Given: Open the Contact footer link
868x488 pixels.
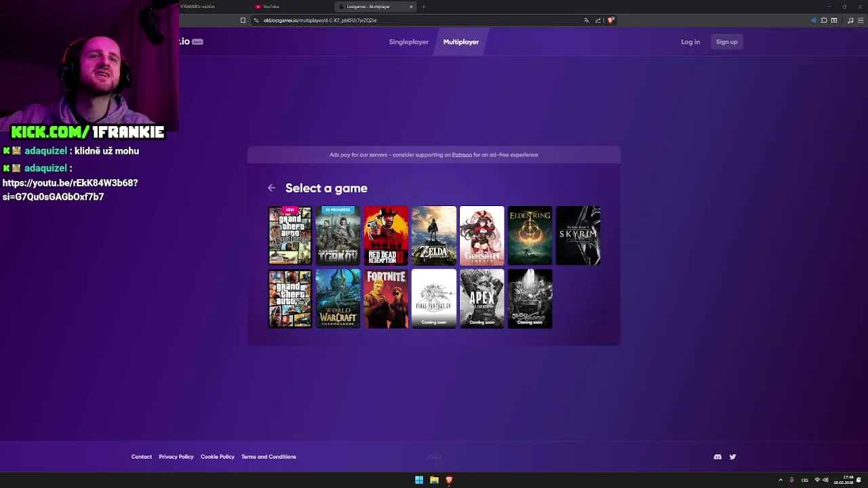Looking at the screenshot, I should pyautogui.click(x=142, y=457).
